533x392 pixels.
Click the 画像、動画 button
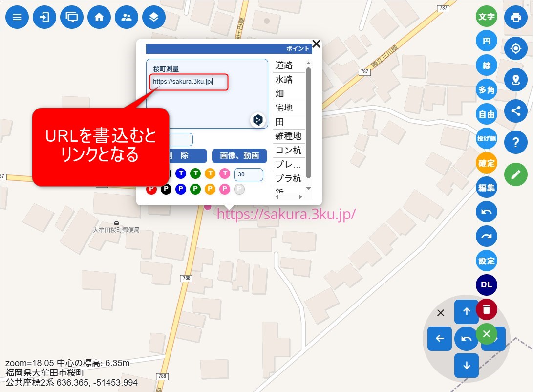[239, 156]
